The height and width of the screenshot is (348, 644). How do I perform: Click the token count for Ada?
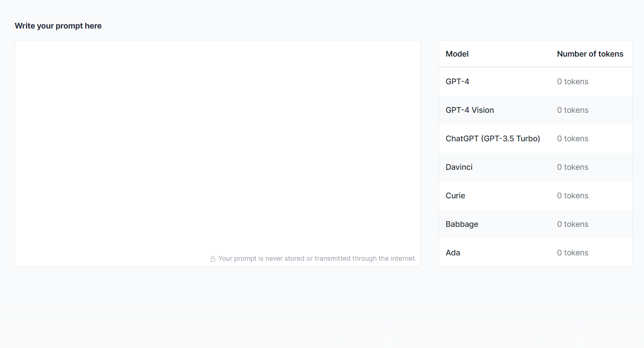[572, 253]
